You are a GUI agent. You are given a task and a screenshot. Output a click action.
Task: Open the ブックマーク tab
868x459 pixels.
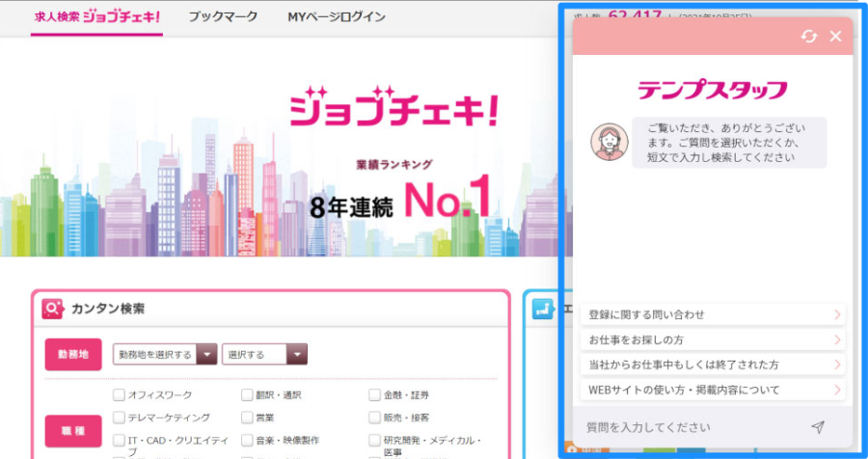point(223,16)
